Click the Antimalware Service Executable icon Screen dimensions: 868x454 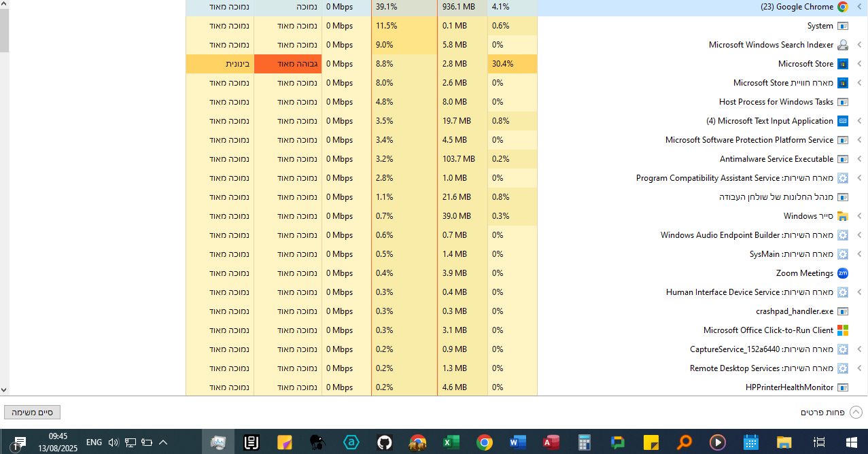[x=843, y=159]
